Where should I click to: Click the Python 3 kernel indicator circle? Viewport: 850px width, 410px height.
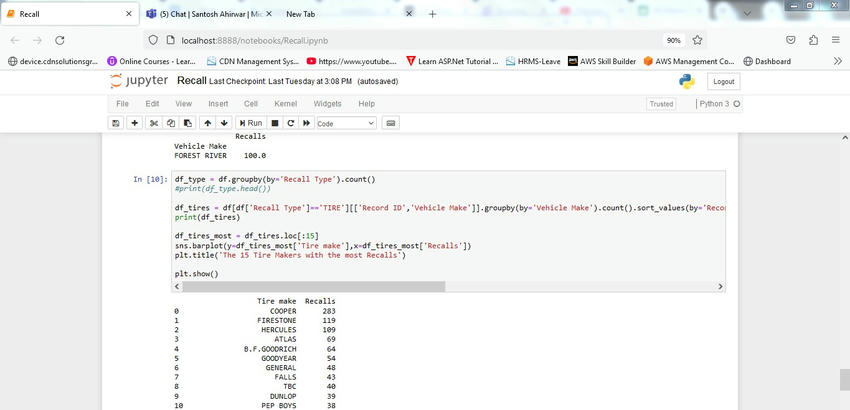click(x=737, y=104)
